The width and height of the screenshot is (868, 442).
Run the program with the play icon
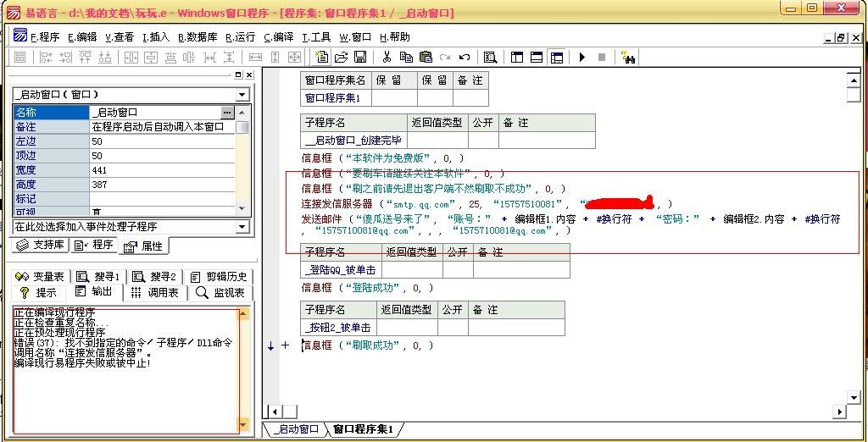581,57
